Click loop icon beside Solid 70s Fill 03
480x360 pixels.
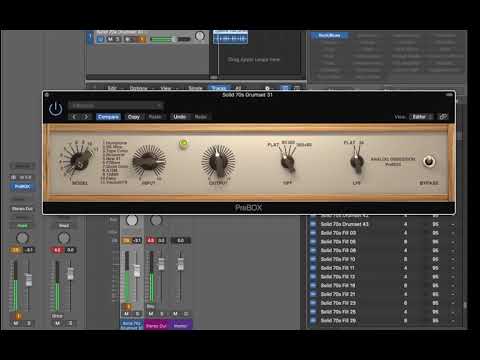[x=313, y=233]
